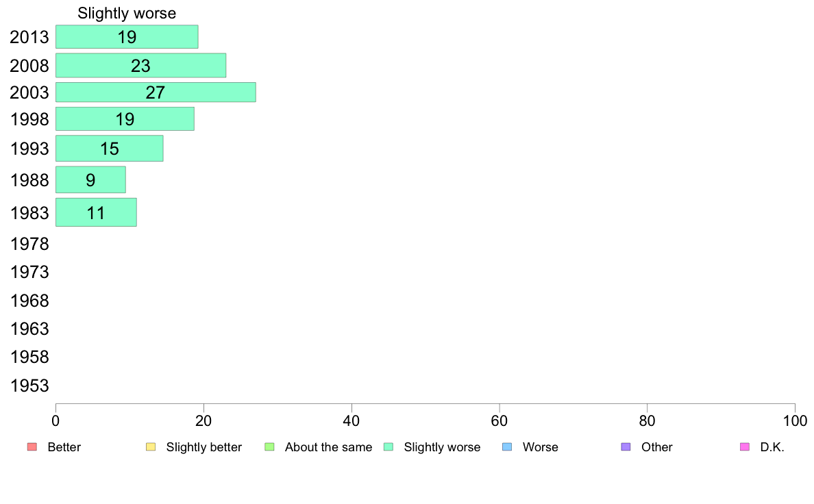814x504 pixels.
Task: Select the 1998 bar showing 19
Action: (x=125, y=119)
